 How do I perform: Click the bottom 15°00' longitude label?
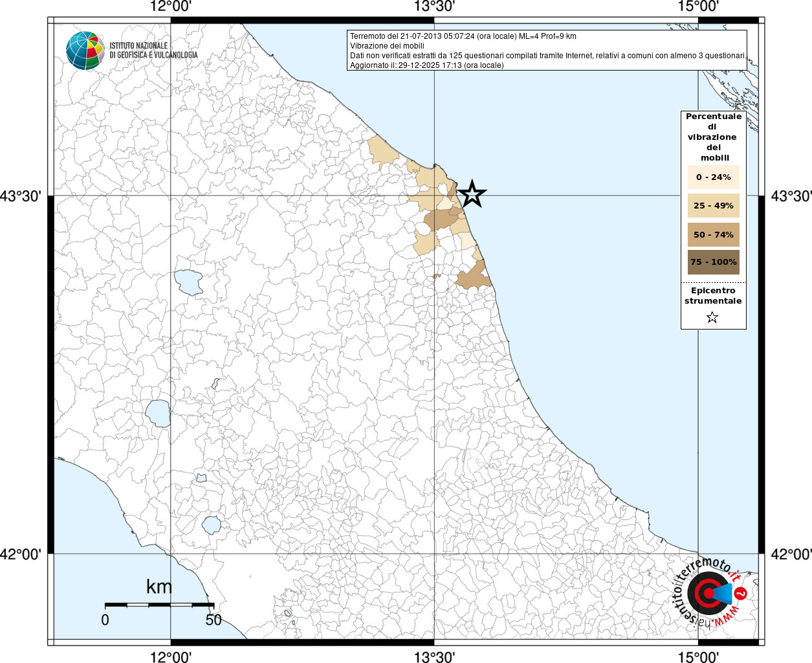pyautogui.click(x=698, y=657)
